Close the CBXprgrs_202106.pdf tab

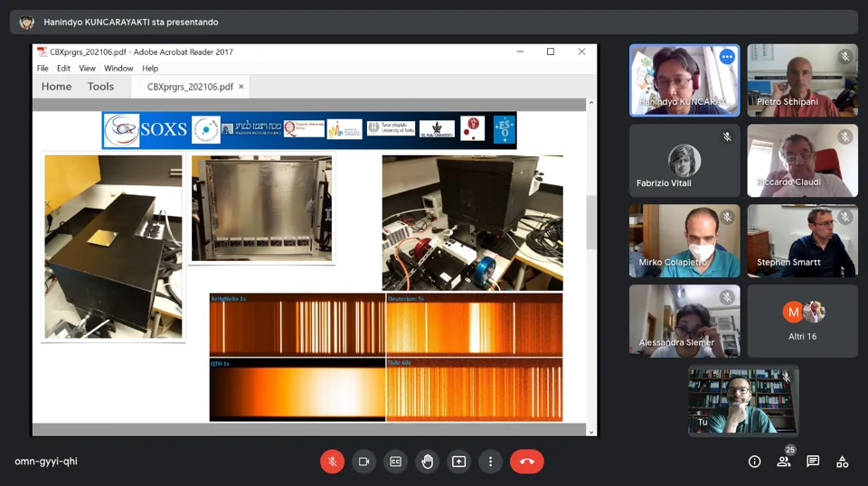(x=241, y=87)
